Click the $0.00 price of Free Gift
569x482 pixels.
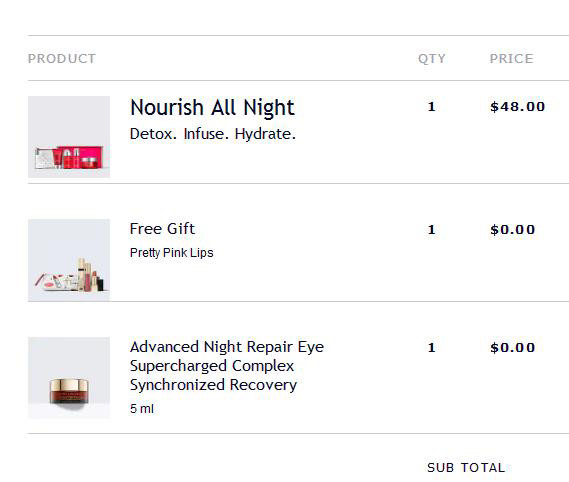(512, 230)
